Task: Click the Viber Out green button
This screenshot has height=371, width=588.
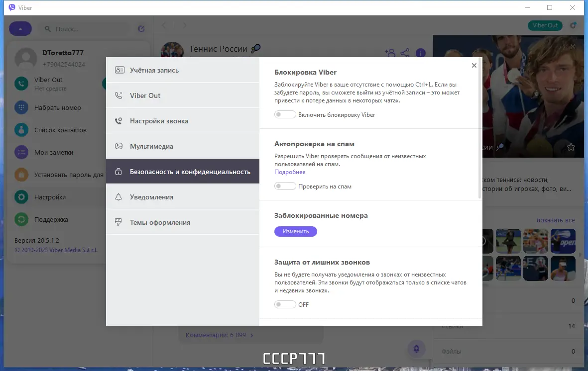Action: pos(545,25)
